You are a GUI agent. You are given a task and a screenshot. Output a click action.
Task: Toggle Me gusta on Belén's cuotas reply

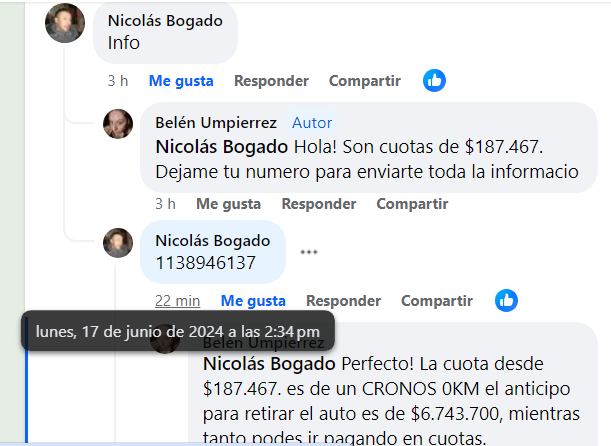click(228, 204)
